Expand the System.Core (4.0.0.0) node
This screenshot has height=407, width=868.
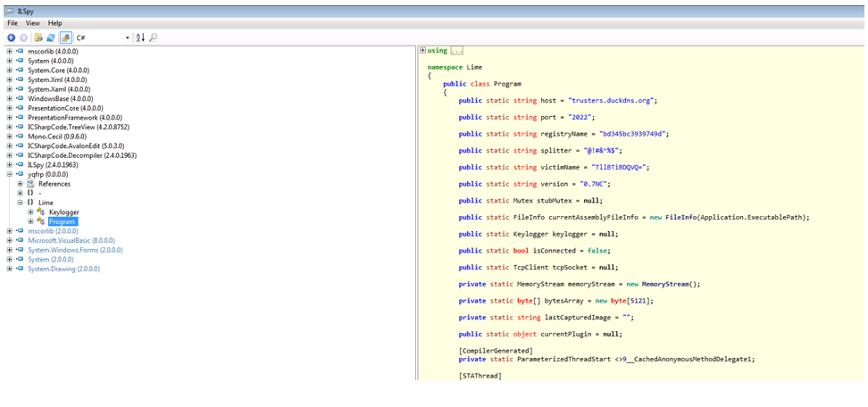click(10, 71)
